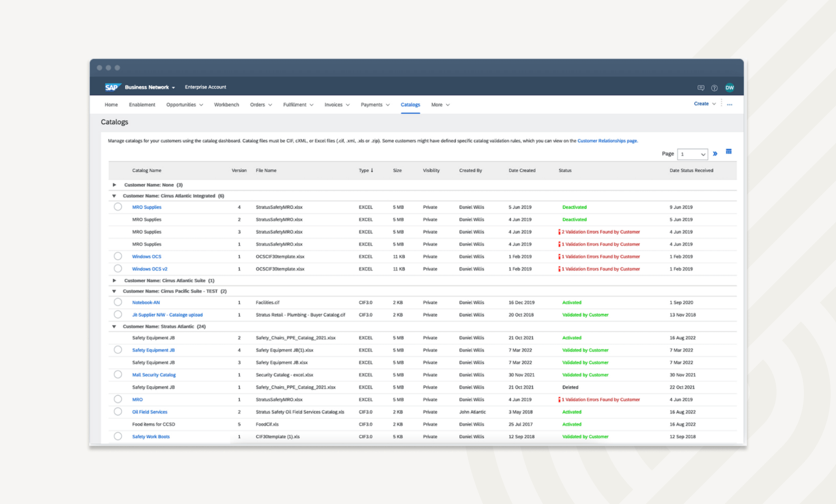The image size is (836, 504).
Task: Go to the Home tab
Action: pyautogui.click(x=111, y=105)
